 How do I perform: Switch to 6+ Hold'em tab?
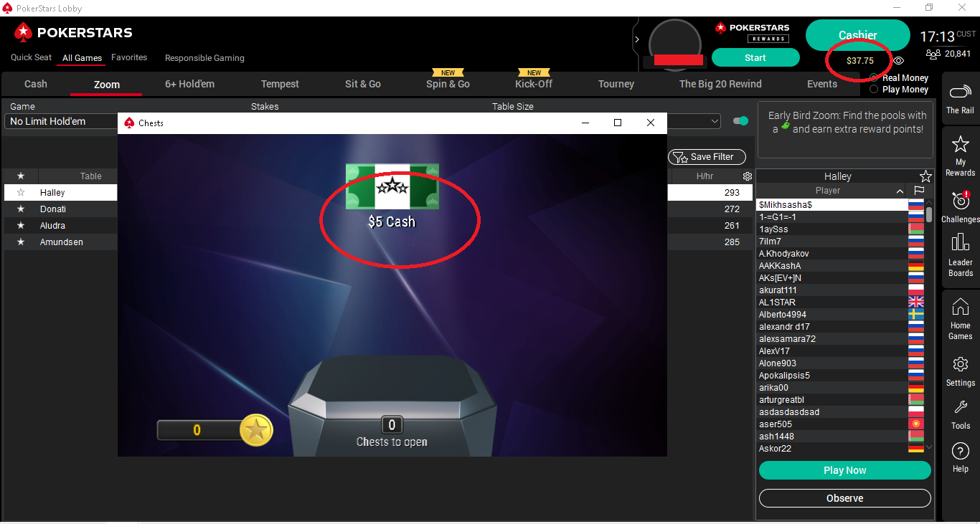(x=190, y=84)
